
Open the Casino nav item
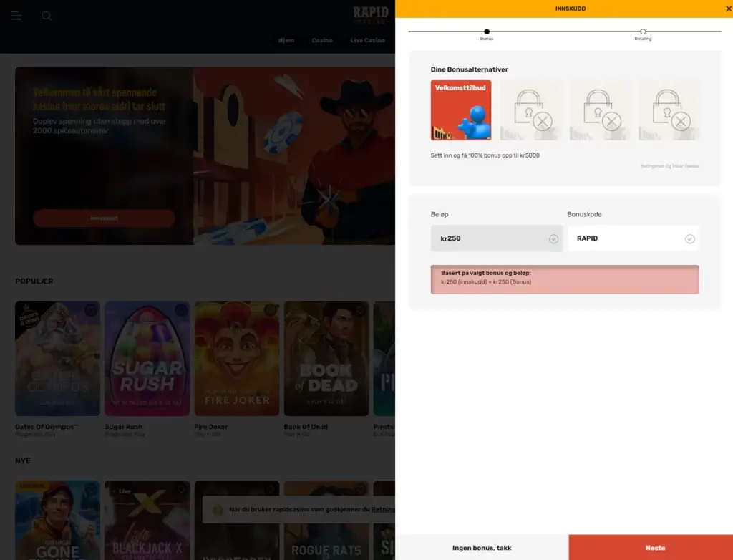pos(322,40)
